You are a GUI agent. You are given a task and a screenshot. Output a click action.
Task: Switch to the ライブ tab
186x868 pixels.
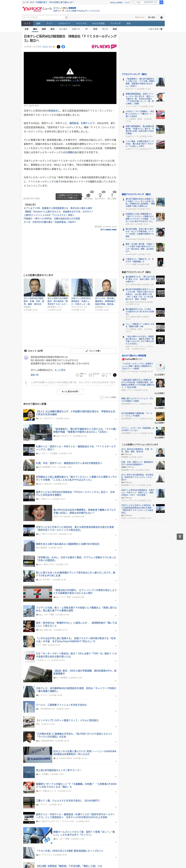point(49,24)
